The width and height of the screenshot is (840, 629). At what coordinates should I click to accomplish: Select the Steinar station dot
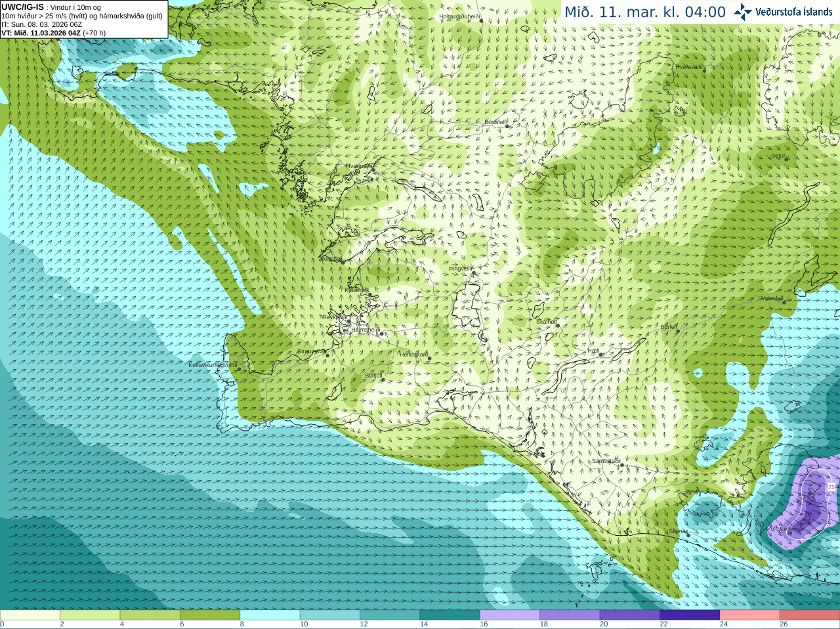688,535
